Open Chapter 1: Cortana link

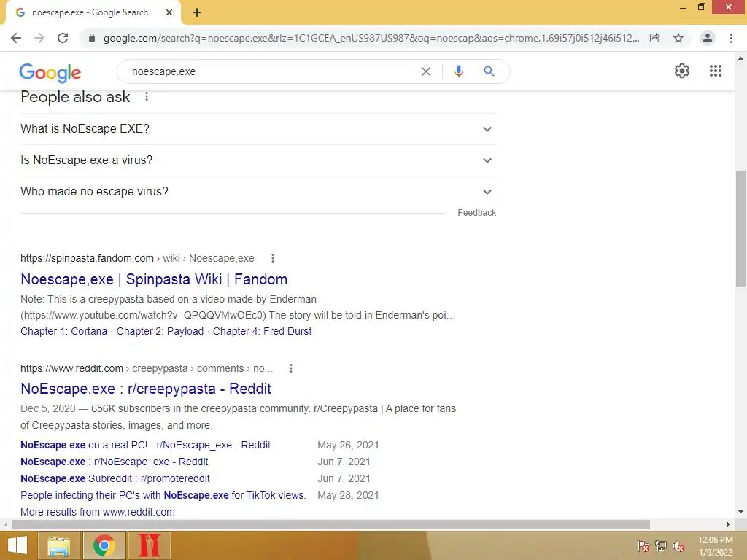[x=64, y=332]
